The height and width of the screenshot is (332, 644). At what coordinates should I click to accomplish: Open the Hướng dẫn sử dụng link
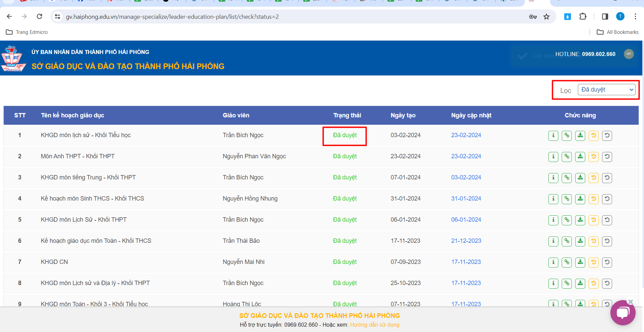click(x=374, y=325)
